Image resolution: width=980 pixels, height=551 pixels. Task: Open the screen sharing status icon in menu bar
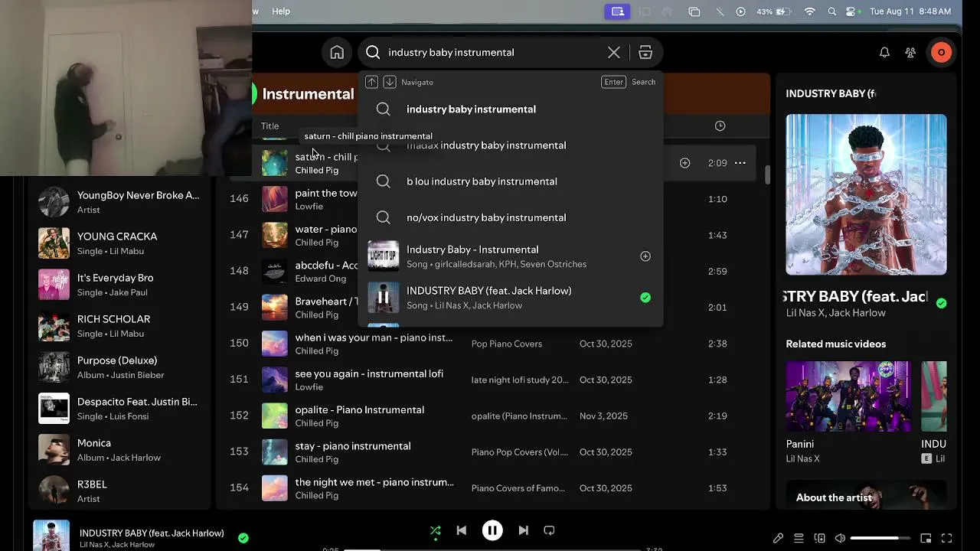click(618, 11)
